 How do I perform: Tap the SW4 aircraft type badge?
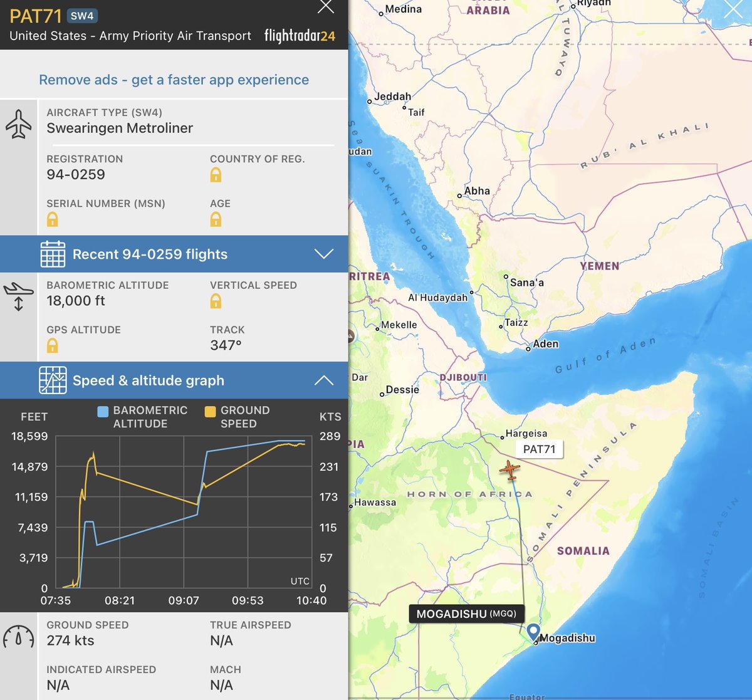tap(82, 16)
